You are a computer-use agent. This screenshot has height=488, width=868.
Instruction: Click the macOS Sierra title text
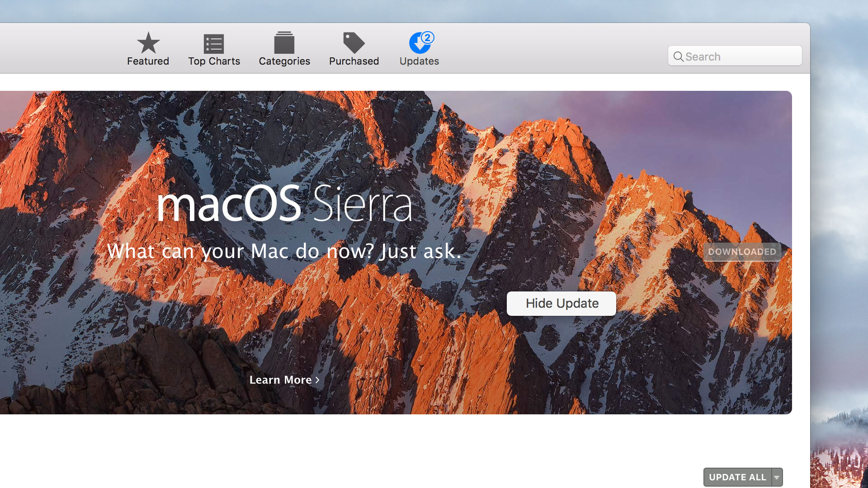pos(284,204)
